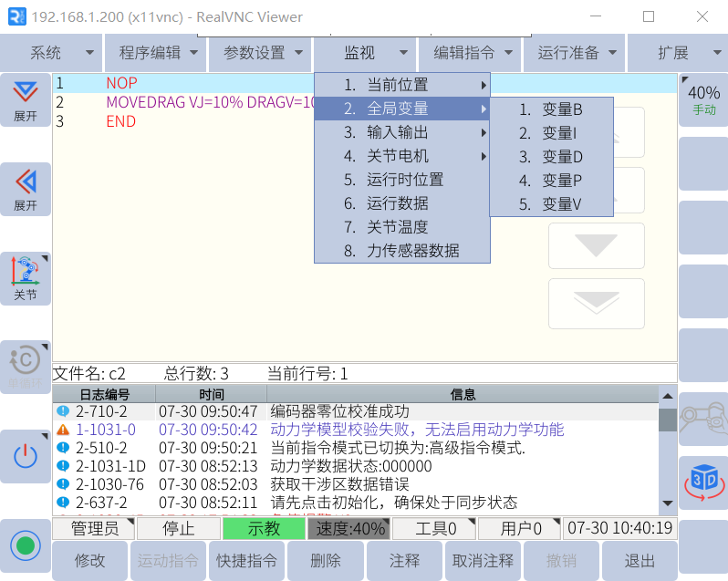Choose 力传感器数据 menu item
The image size is (728, 581).
tap(402, 251)
